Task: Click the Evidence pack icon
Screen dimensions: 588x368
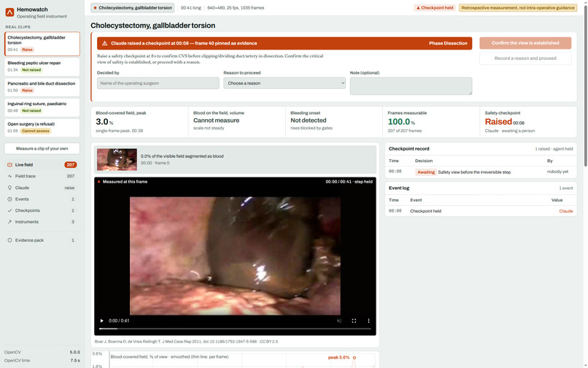Action: 9,240
